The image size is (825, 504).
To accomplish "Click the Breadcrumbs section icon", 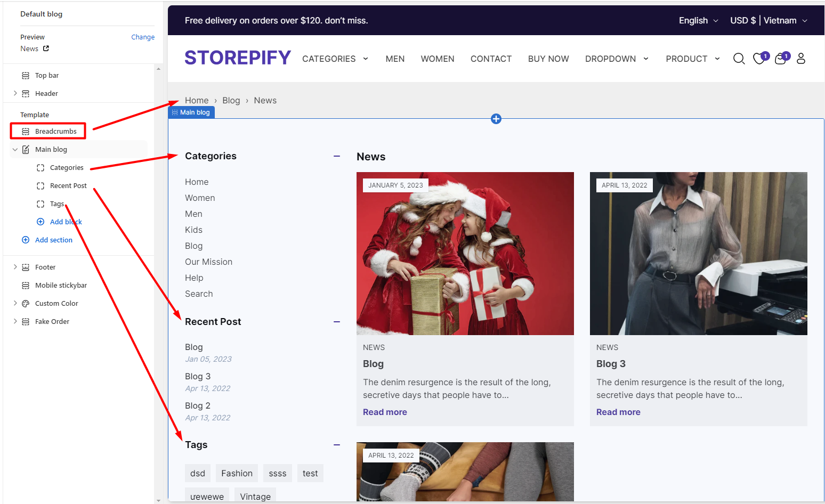I will [26, 132].
